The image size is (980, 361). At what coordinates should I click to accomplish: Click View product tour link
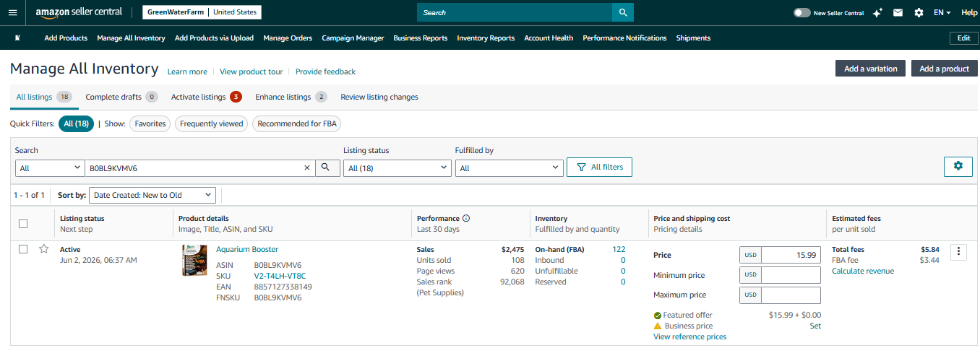pyautogui.click(x=251, y=71)
